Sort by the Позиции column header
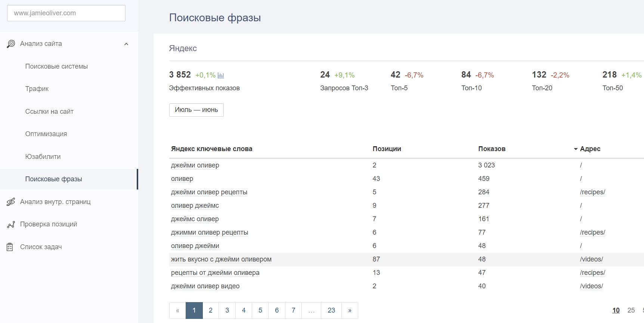 [387, 149]
